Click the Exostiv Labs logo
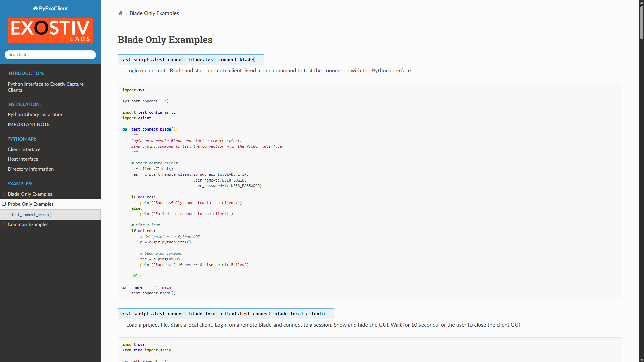 click(50, 30)
